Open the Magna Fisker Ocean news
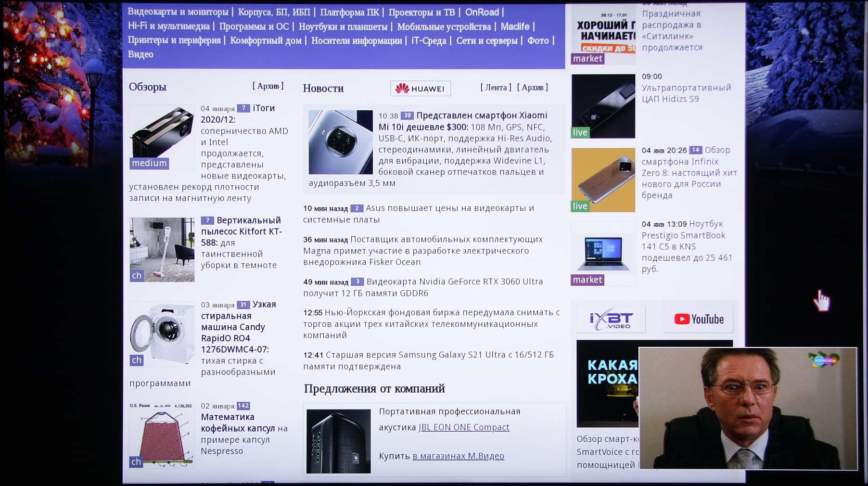868x486 pixels. pyautogui.click(x=423, y=251)
